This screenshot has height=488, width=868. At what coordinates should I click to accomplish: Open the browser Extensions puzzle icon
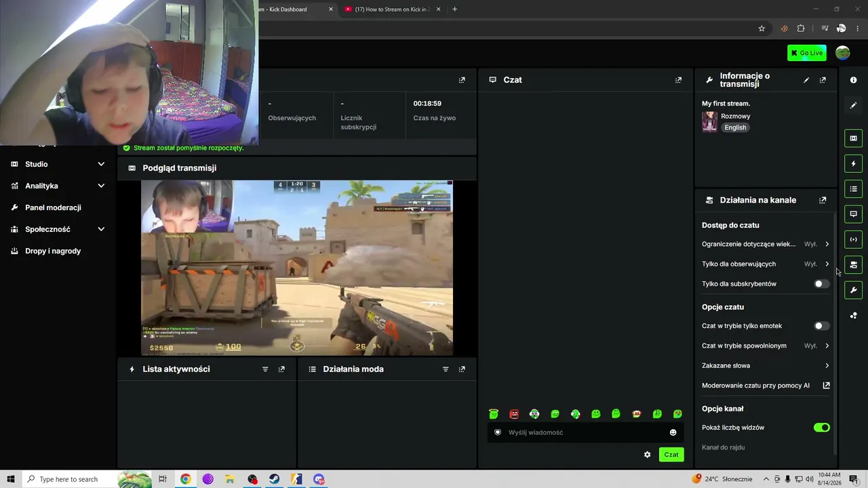click(x=801, y=28)
